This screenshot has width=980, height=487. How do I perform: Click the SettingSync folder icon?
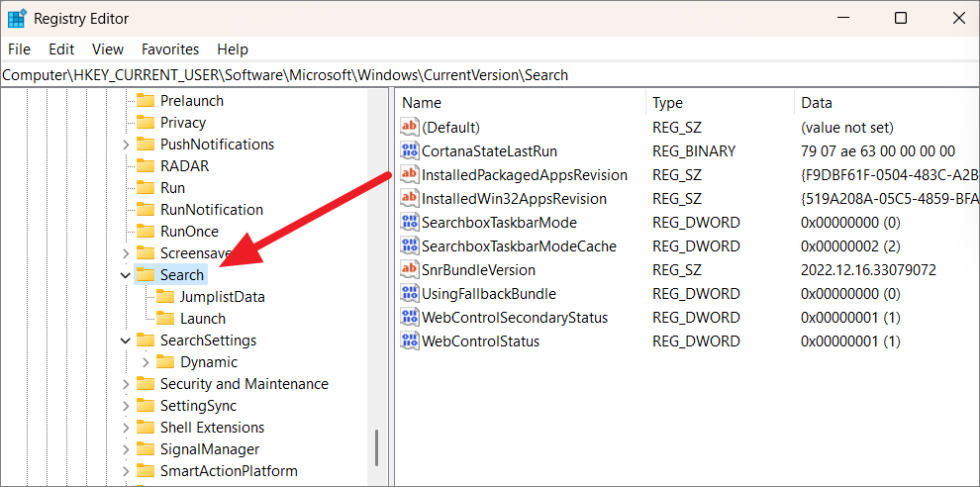click(145, 406)
